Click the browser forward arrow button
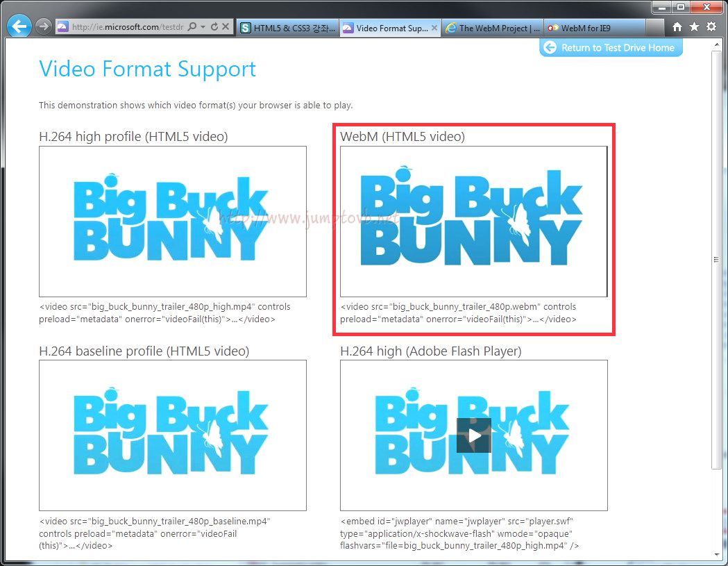Viewport: 728px width, 566px height. tap(44, 26)
